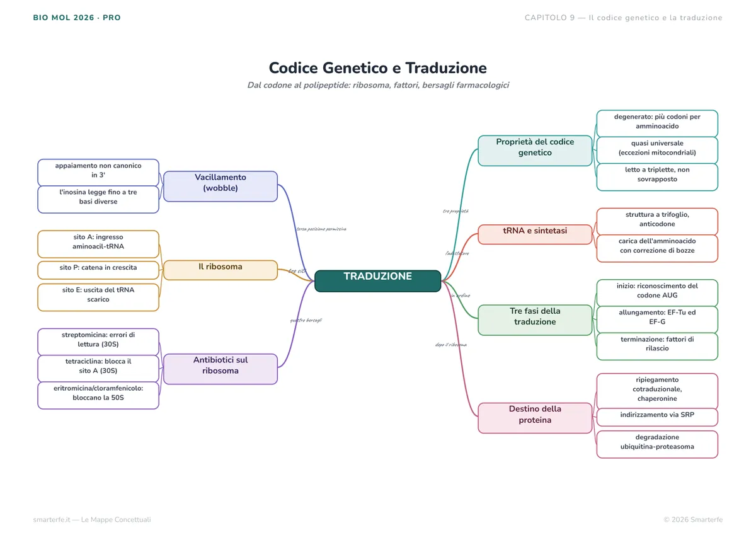Image resolution: width=756 pixels, height=535 pixels.
Task: Click 'sito E: uscita del tRNA scarico' leaf
Action: [x=98, y=297]
